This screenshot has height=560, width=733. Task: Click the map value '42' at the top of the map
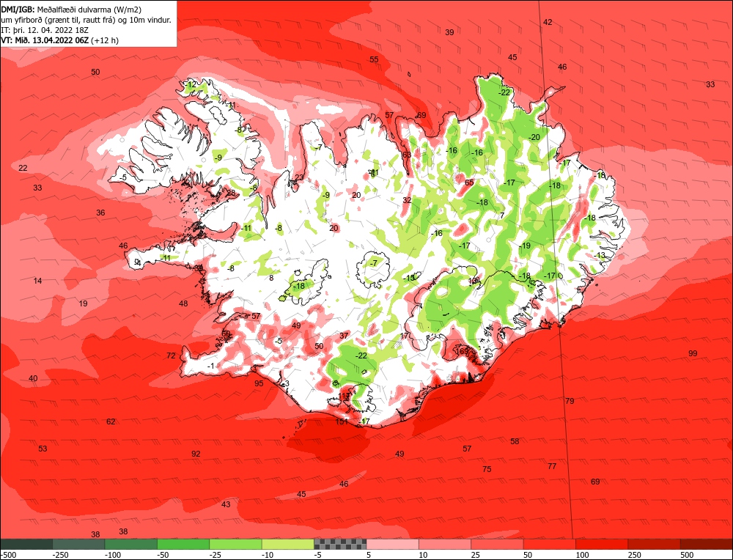pos(548,22)
